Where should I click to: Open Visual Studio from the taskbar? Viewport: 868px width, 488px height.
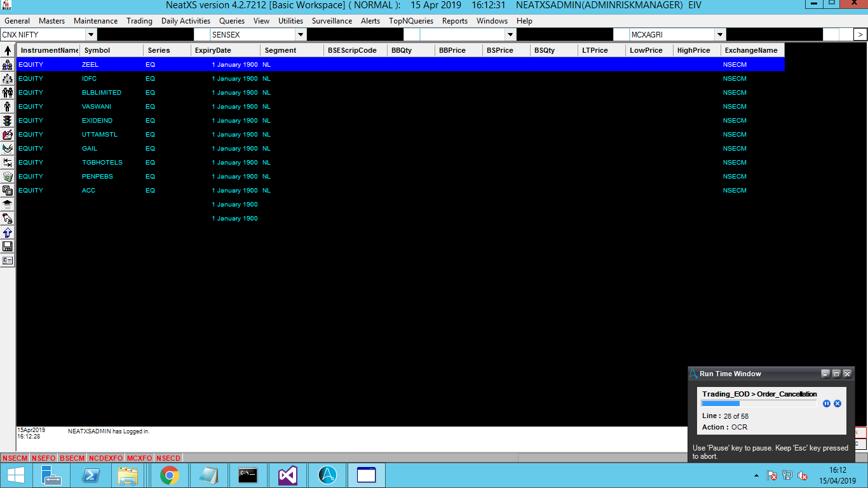pyautogui.click(x=287, y=475)
